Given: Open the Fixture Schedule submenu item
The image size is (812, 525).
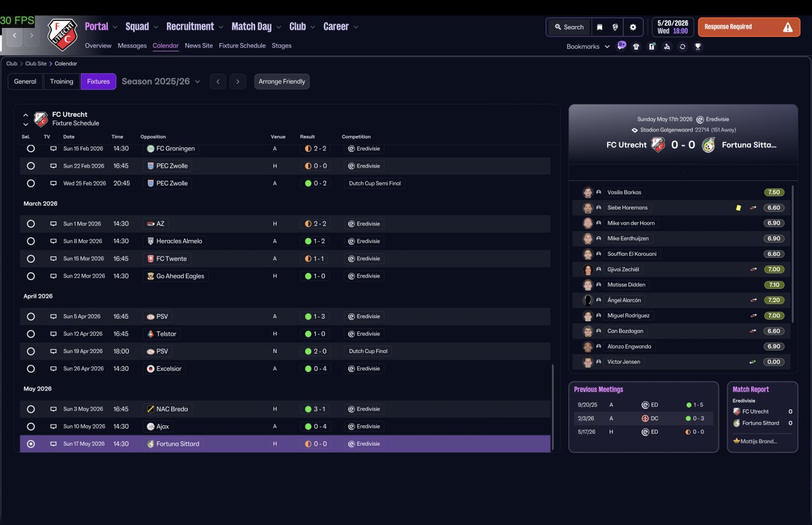Looking at the screenshot, I should [x=242, y=46].
